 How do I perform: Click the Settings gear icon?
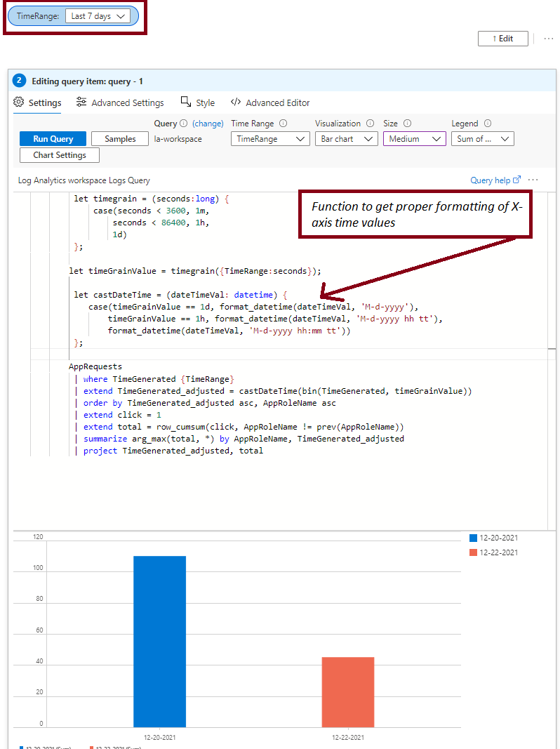coord(19,102)
